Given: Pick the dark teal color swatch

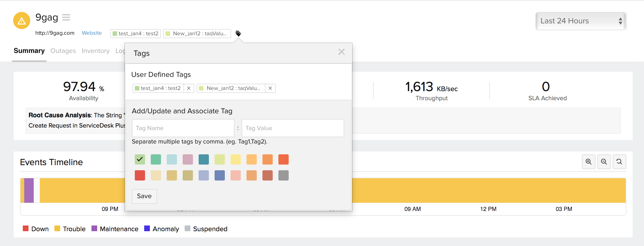Looking at the screenshot, I should [204, 159].
